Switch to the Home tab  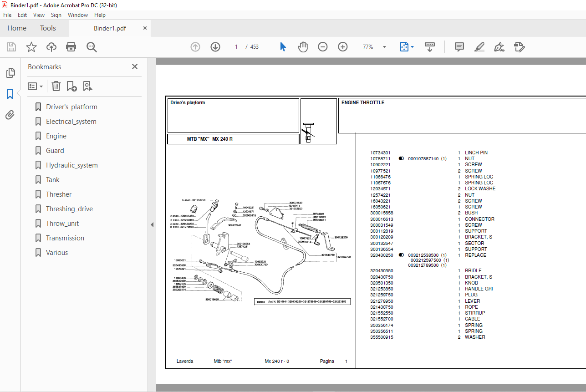17,28
